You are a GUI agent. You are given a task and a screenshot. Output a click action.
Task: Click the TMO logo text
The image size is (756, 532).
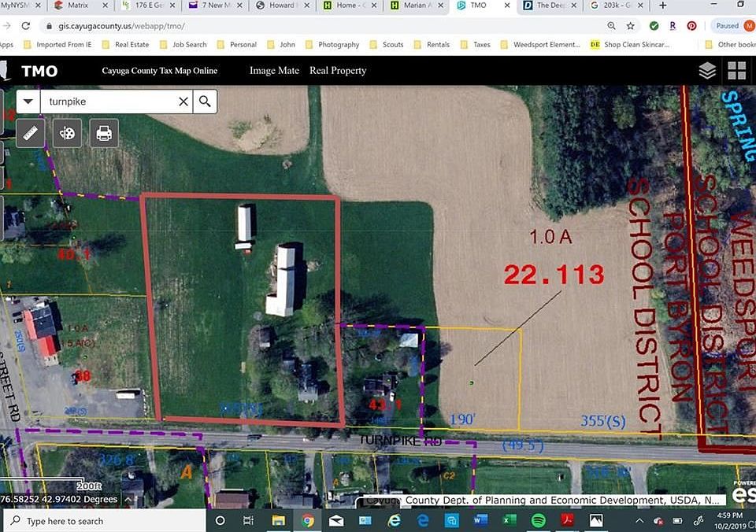(x=39, y=72)
